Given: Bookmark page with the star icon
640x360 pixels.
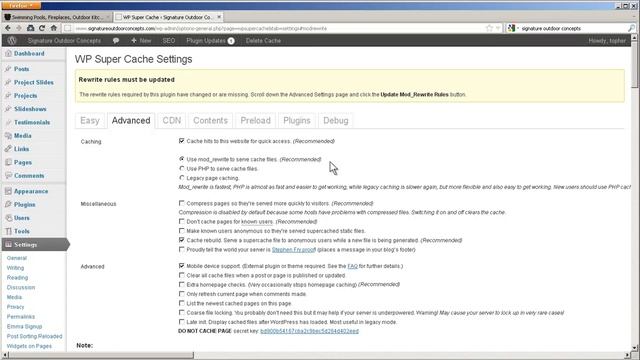Looking at the screenshot, I should [x=489, y=28].
